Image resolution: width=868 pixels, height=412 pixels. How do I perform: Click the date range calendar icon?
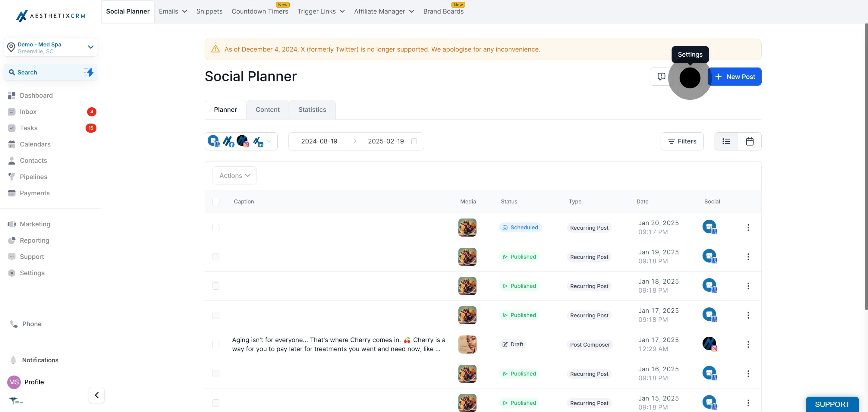(x=414, y=141)
